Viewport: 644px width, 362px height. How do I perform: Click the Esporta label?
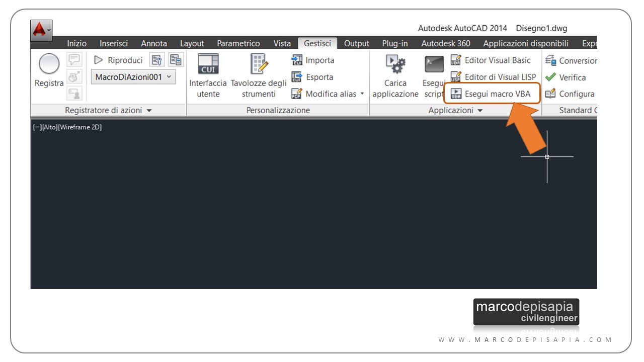point(319,77)
